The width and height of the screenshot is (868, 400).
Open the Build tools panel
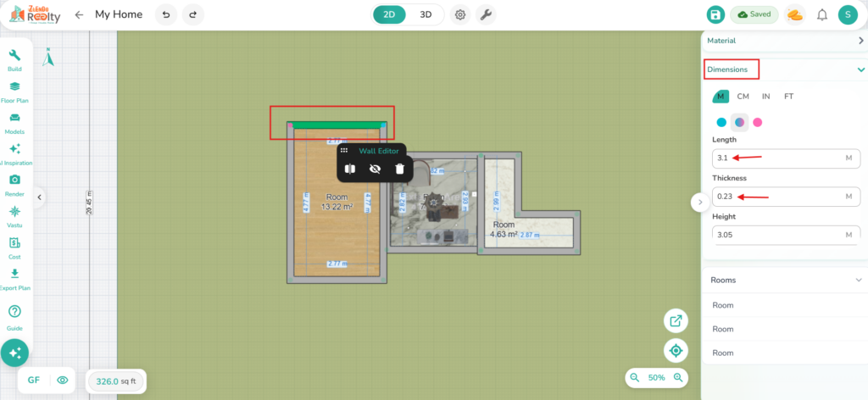pos(14,58)
